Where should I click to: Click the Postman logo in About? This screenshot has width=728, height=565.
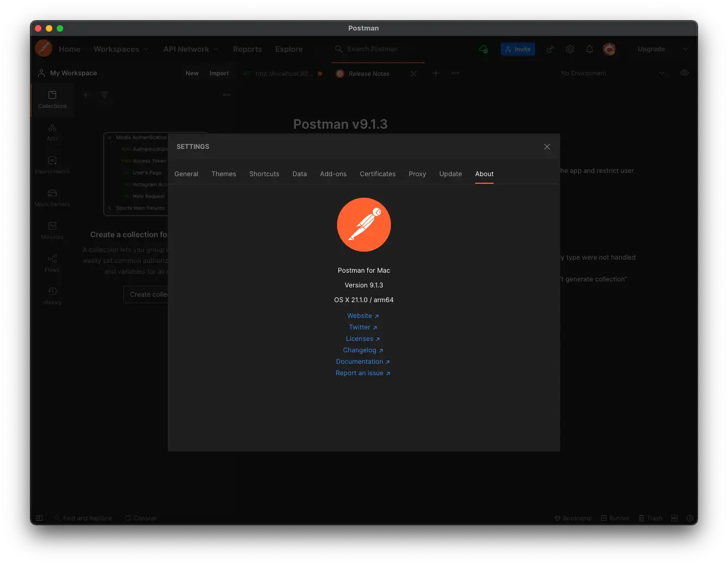pos(364,225)
